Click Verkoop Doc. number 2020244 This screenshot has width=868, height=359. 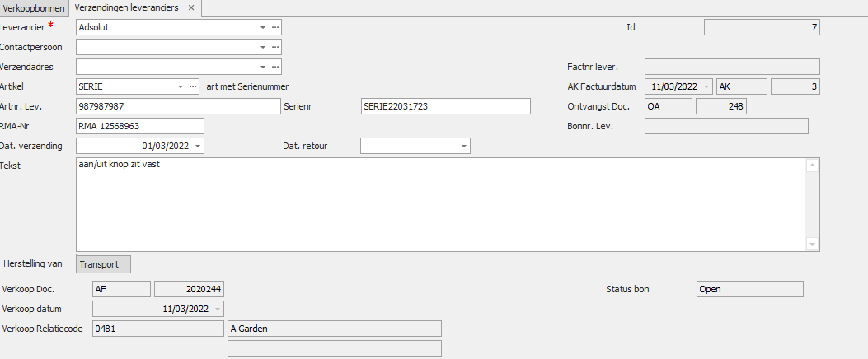click(190, 289)
